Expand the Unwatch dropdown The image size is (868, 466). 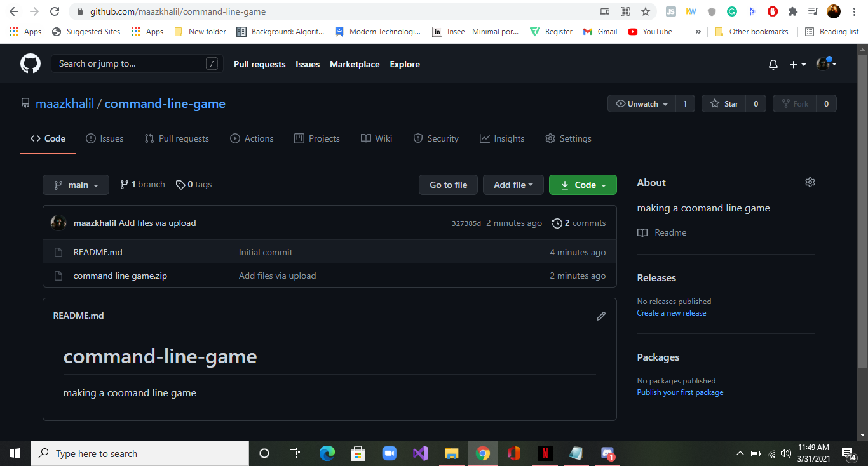[x=642, y=103]
